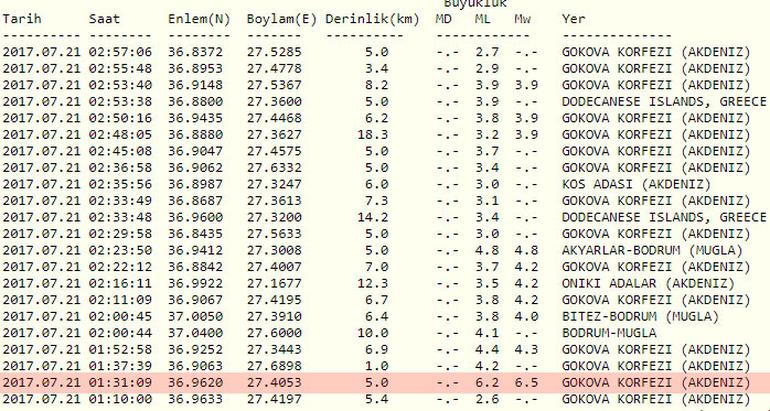Click the Saat column header

(x=105, y=18)
